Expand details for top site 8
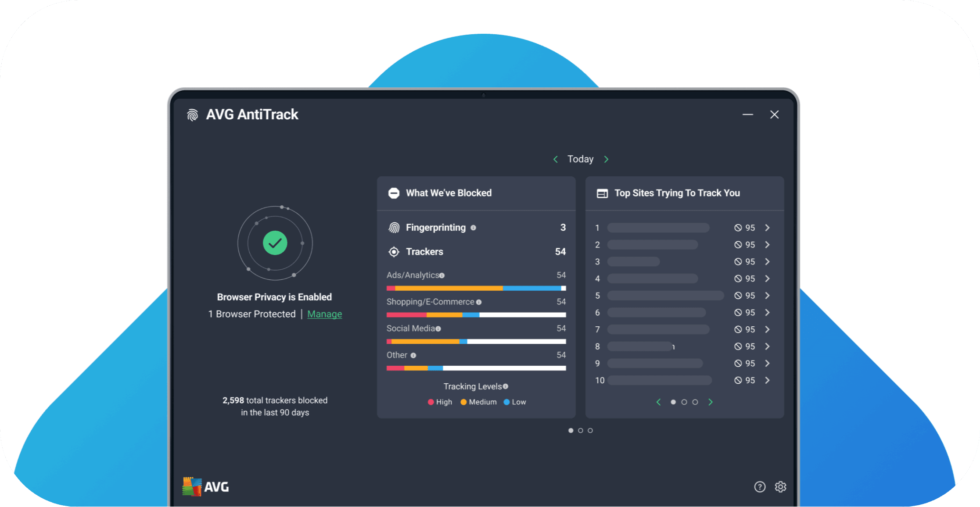Viewport: 980px width, 507px height. pos(767,346)
